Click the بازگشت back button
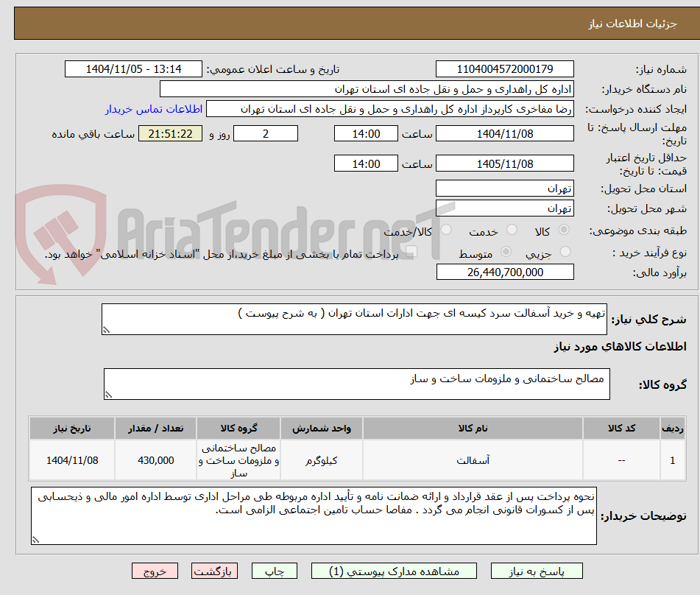This screenshot has width=700, height=595. 214,571
